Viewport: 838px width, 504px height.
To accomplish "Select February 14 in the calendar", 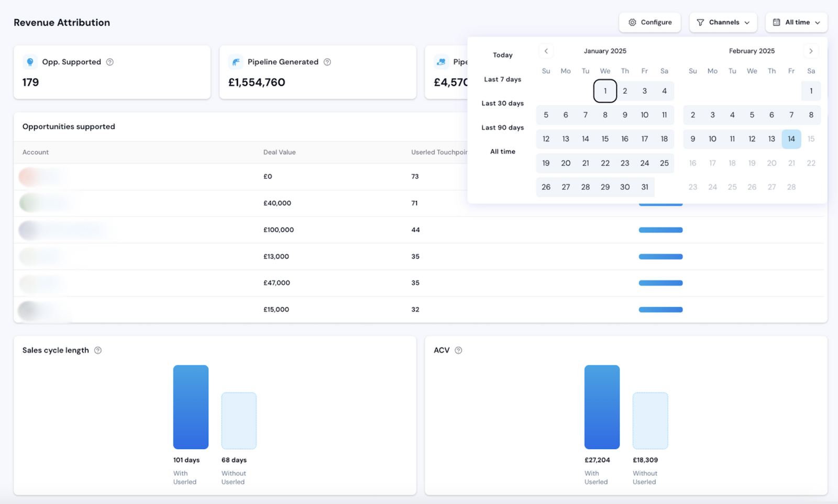I will pos(791,139).
